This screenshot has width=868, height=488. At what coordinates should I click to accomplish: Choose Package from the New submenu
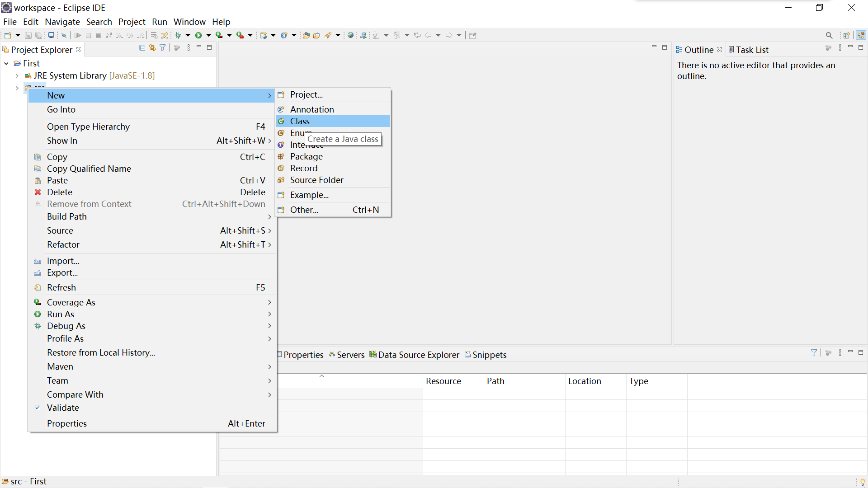[x=333, y=156]
